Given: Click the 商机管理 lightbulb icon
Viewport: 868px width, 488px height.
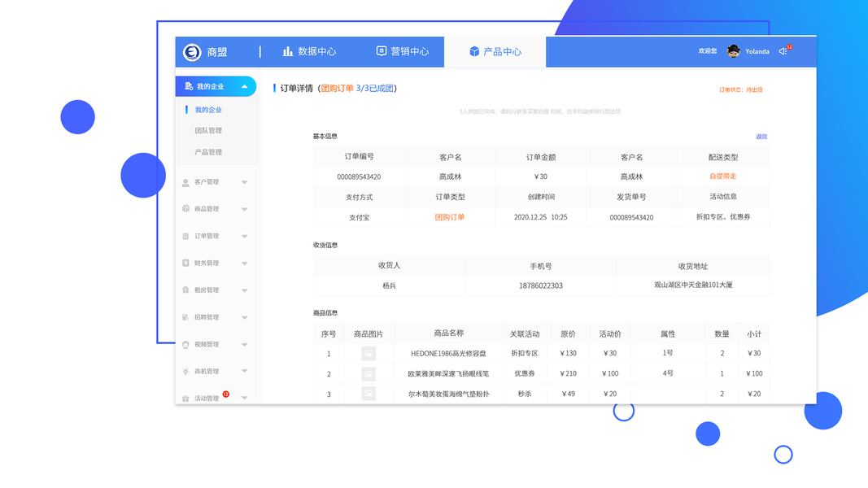Looking at the screenshot, I should (x=185, y=371).
